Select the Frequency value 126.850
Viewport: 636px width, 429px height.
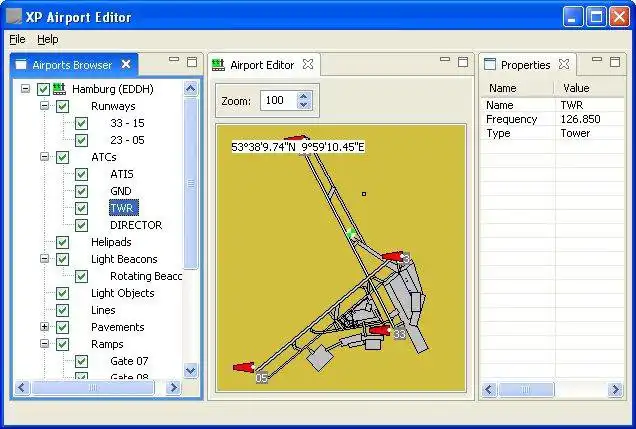[x=580, y=119]
